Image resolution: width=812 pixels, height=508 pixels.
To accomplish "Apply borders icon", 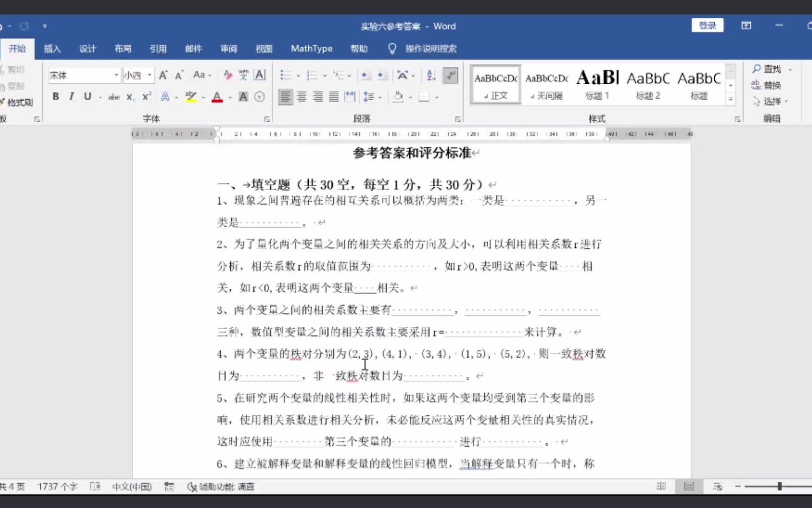I will click(424, 97).
